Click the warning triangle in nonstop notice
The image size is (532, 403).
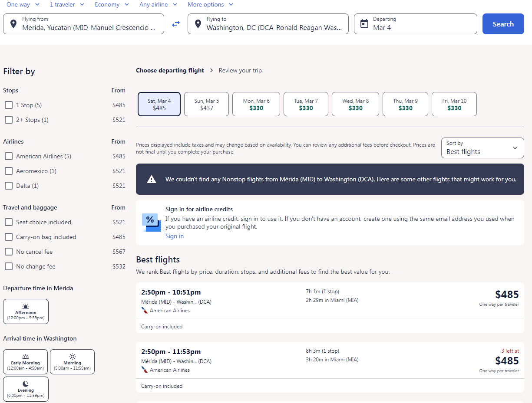click(151, 179)
